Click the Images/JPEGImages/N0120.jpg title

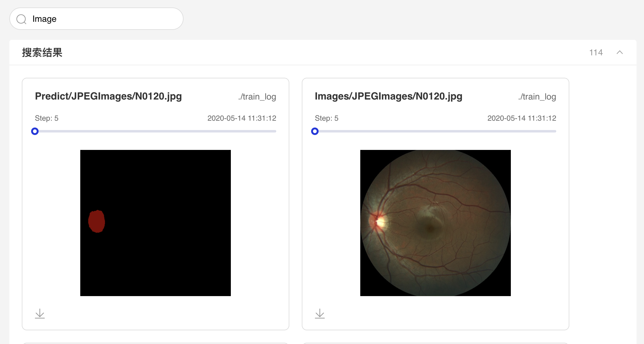389,96
